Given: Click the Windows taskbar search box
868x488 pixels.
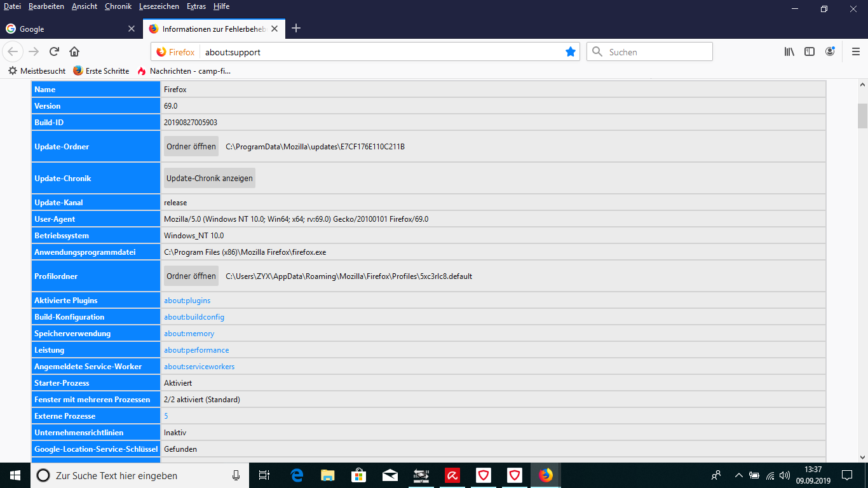Looking at the screenshot, I should point(139,475).
